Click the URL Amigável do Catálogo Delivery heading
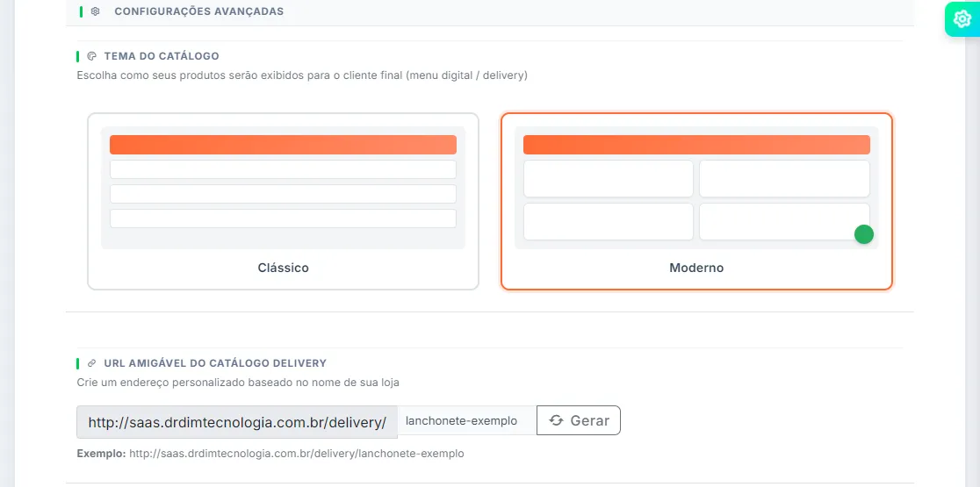980x487 pixels. coord(215,362)
